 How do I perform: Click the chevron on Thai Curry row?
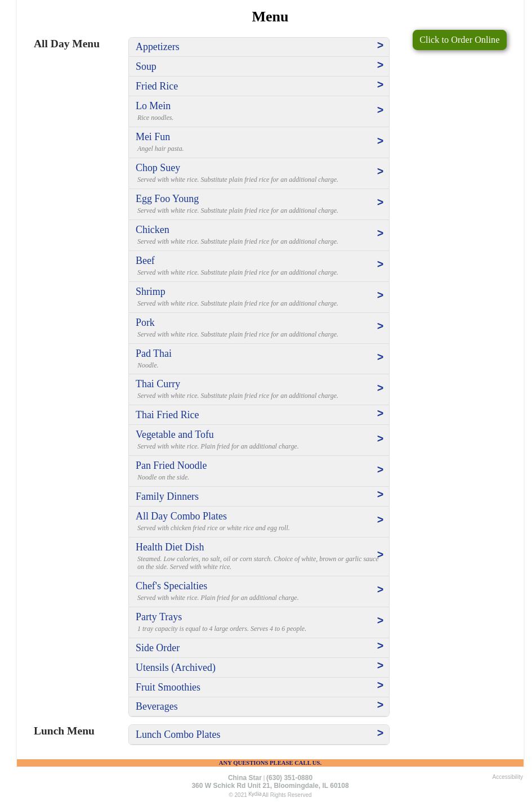click(379, 388)
